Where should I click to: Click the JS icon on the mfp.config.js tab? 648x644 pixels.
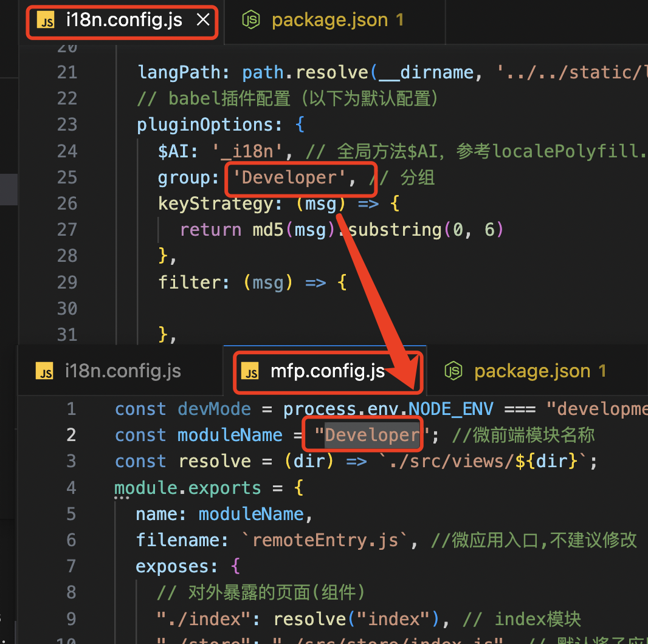click(x=250, y=371)
